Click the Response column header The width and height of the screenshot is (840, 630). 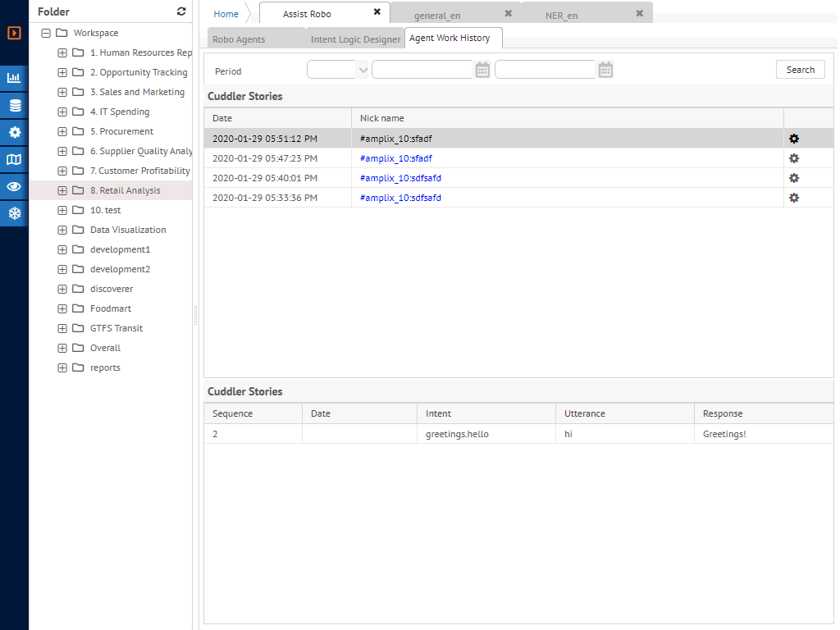click(764, 413)
